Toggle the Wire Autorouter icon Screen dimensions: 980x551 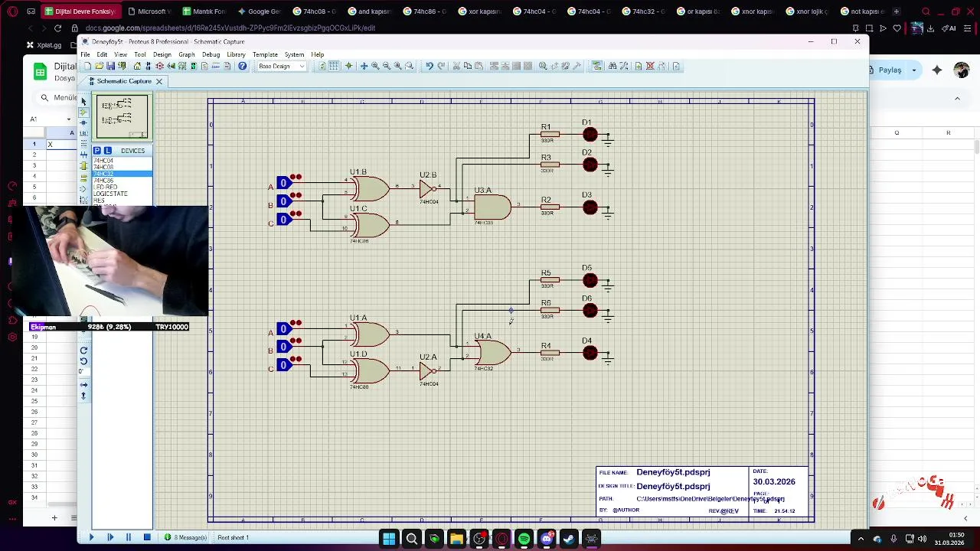point(597,66)
